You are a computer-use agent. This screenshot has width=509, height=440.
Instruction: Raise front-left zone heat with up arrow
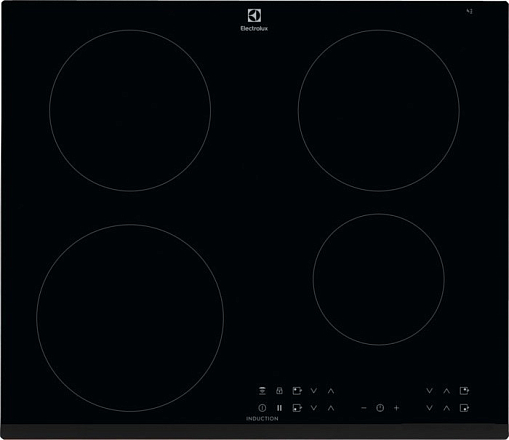pyautogui.click(x=331, y=408)
